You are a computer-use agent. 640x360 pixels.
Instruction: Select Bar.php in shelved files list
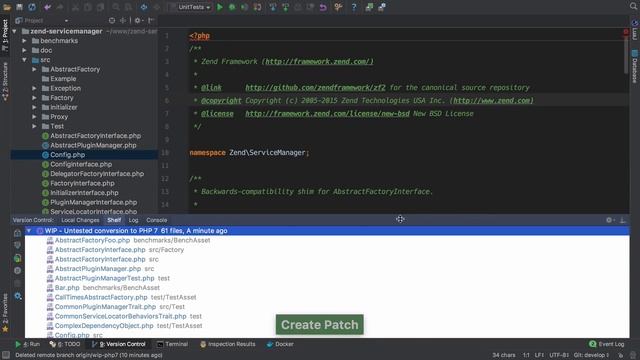pyautogui.click(x=67, y=288)
